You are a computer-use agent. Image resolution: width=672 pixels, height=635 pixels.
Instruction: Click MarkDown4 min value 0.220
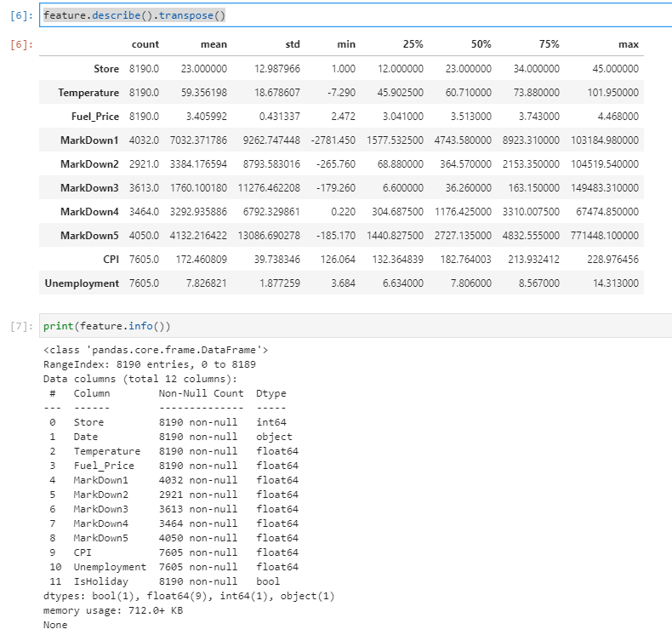click(x=344, y=212)
